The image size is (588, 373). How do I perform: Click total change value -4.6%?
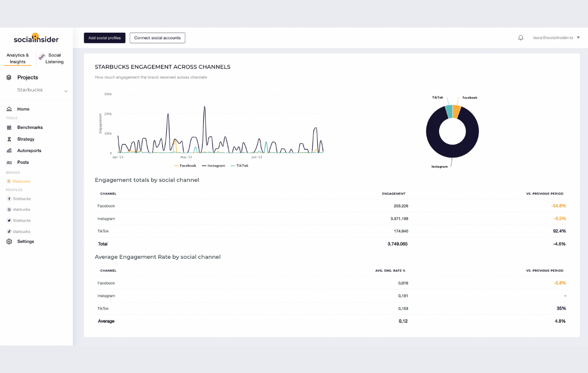[560, 244]
